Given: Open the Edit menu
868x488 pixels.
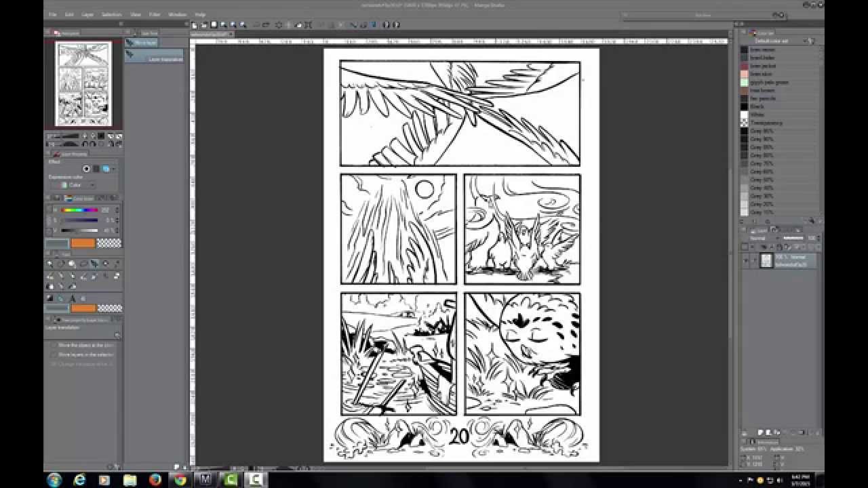Looking at the screenshot, I should click(69, 14).
